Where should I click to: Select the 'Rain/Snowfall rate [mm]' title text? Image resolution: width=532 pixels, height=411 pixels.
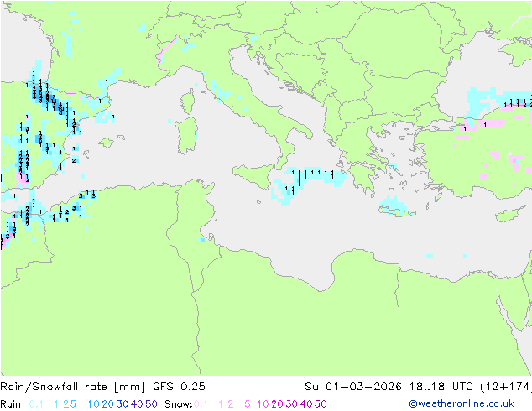[x=73, y=387]
